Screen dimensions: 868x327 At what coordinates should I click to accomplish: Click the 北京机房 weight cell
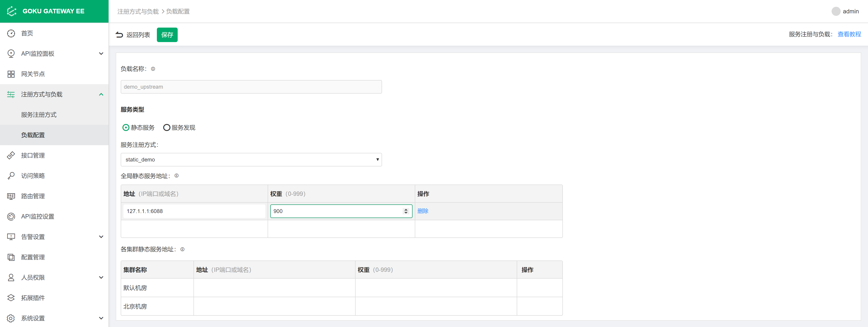436,306
